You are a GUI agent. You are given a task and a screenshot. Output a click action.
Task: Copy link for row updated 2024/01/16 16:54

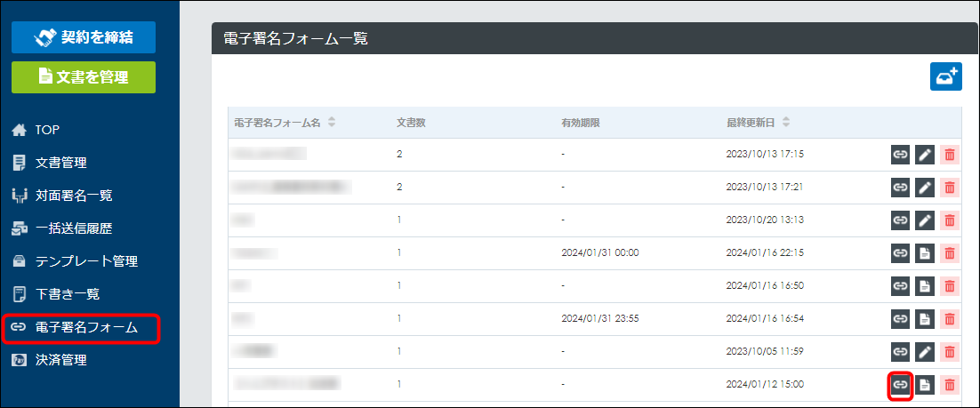[900, 318]
